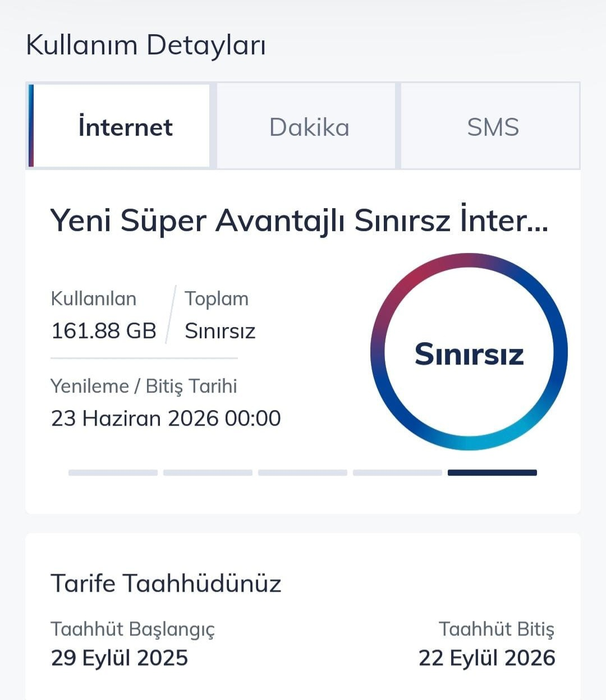Tap the Yenileme / Bitiş Tarihi label
Viewport: 606px width, 700px height.
pos(144,386)
